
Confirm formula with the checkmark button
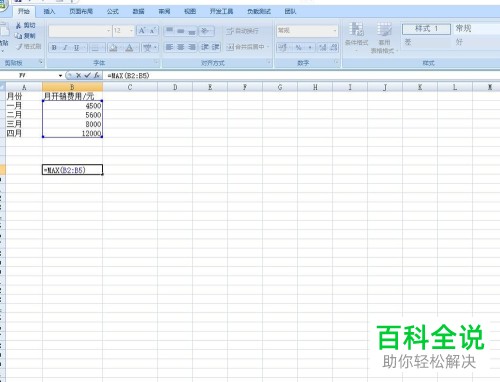tap(87, 75)
